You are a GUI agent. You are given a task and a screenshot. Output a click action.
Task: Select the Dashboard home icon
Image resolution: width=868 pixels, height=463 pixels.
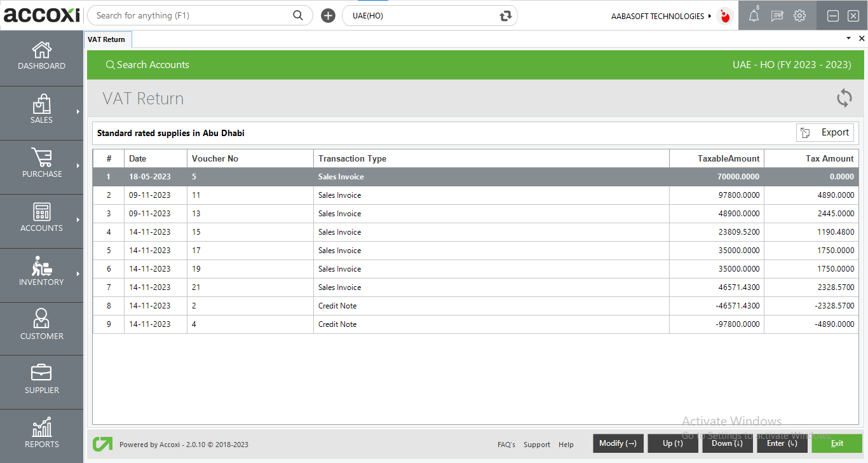click(x=41, y=57)
